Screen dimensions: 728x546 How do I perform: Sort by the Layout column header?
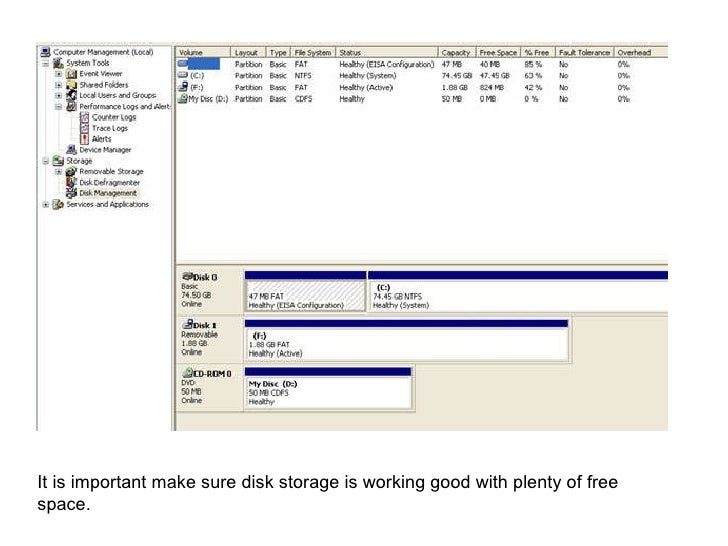248,52
